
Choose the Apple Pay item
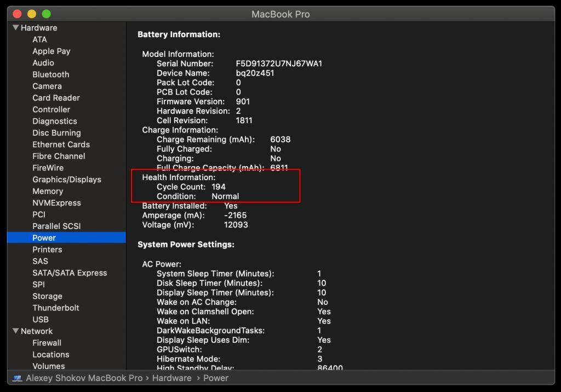tap(51, 51)
